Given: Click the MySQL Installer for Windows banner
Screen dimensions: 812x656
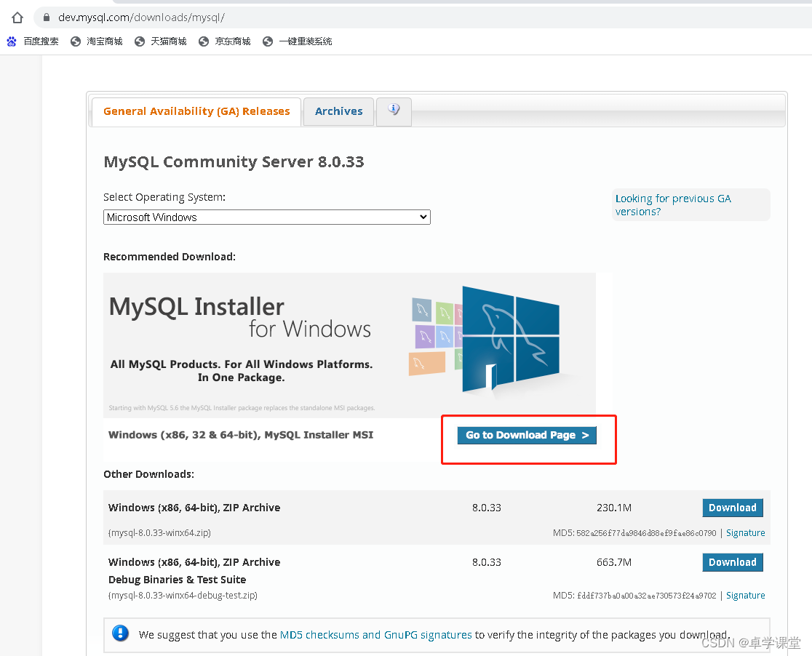Looking at the screenshot, I should pyautogui.click(x=349, y=345).
